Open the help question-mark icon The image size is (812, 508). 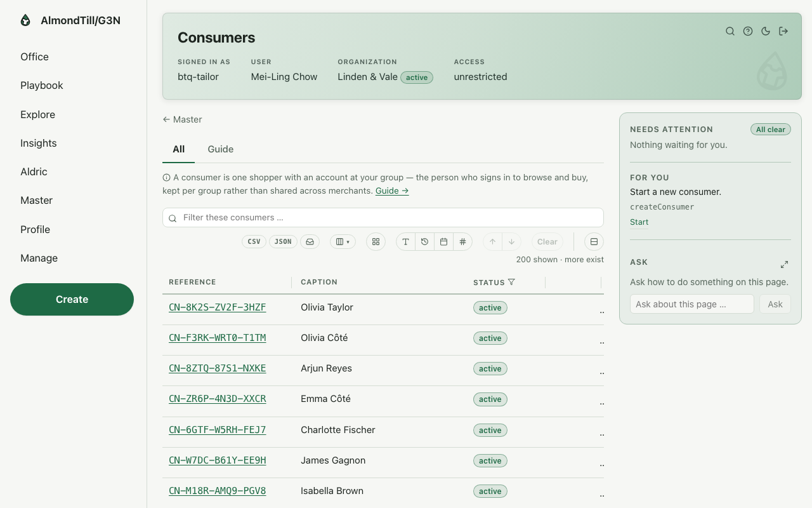(x=748, y=31)
